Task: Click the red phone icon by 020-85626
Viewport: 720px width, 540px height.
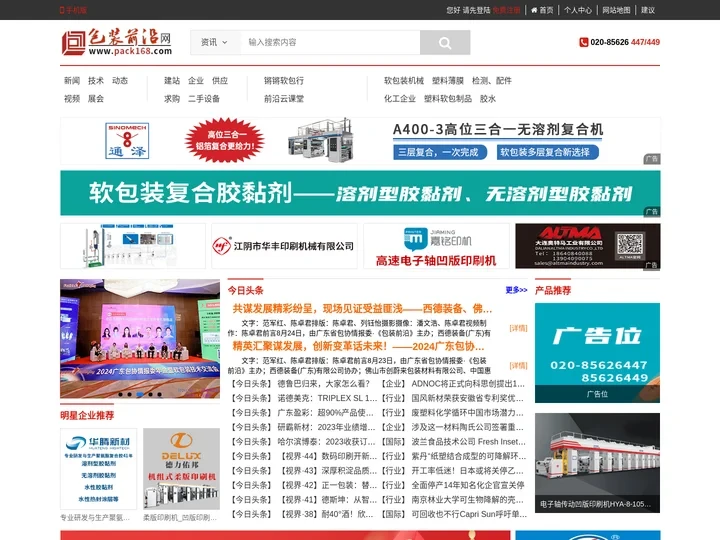Action: (x=583, y=42)
